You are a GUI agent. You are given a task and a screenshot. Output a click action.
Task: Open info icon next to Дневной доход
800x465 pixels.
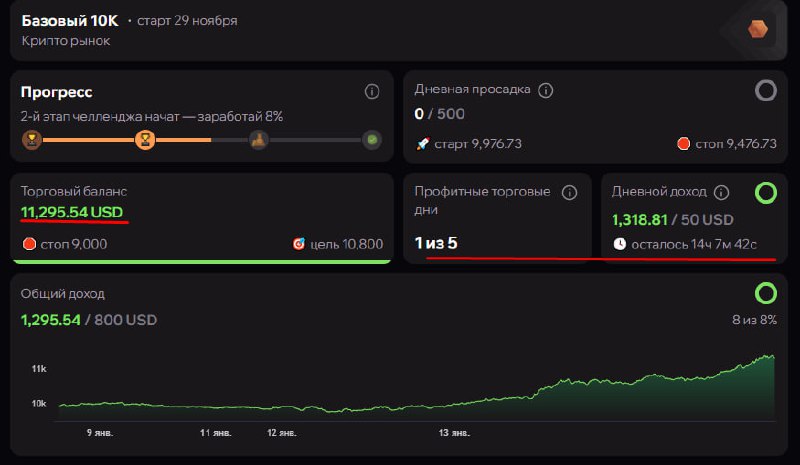click(x=722, y=192)
